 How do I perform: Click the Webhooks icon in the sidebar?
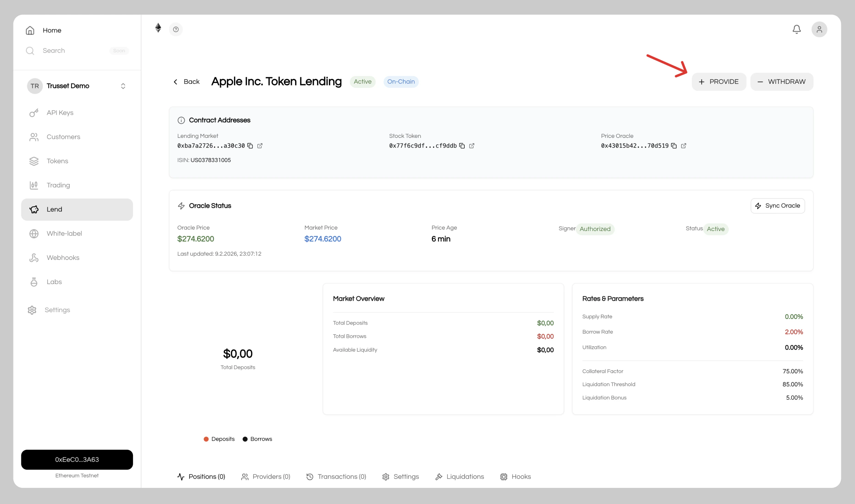[x=34, y=258]
